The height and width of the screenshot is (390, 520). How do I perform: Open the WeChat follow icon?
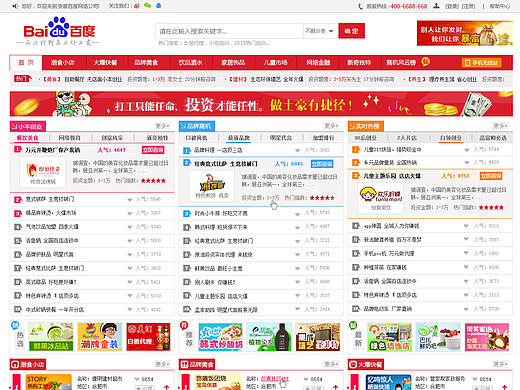point(147,6)
